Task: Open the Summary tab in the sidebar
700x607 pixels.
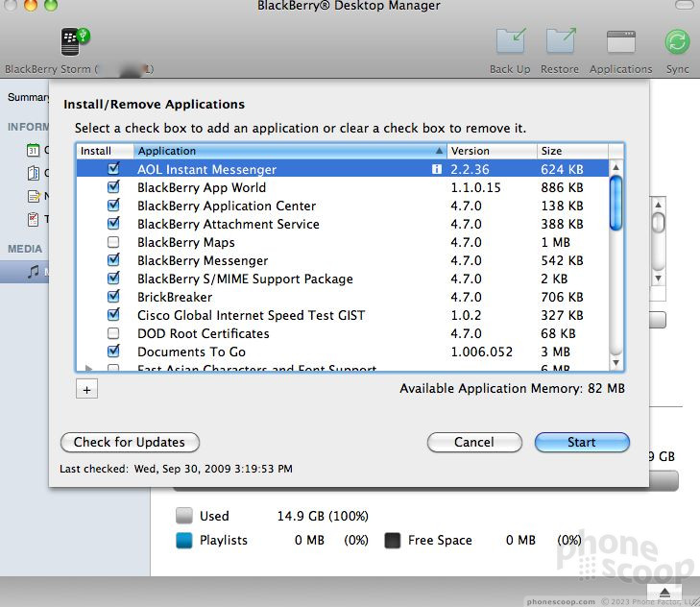Action: tap(28, 97)
